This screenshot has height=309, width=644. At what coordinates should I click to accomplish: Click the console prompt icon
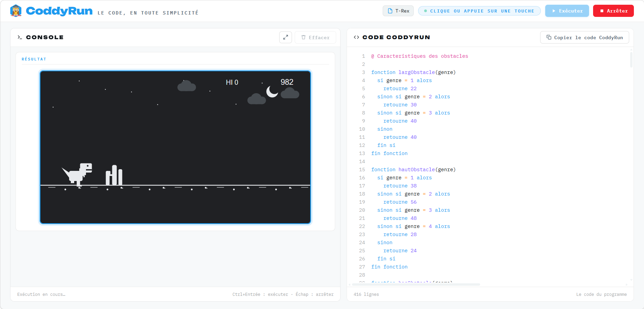20,37
